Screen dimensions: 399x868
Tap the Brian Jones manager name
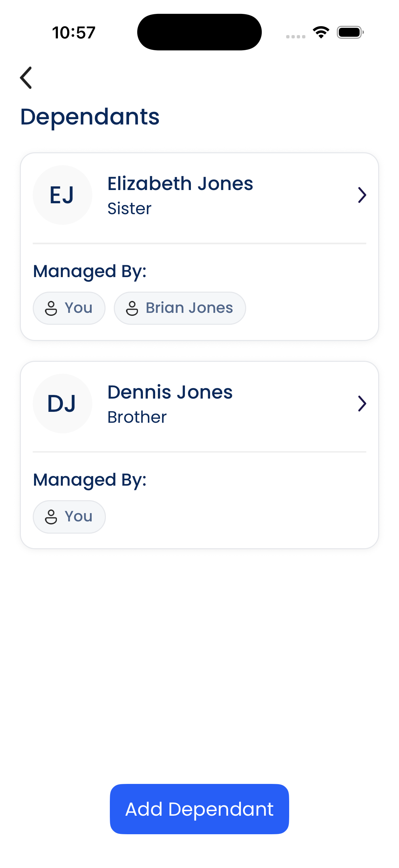click(x=189, y=308)
